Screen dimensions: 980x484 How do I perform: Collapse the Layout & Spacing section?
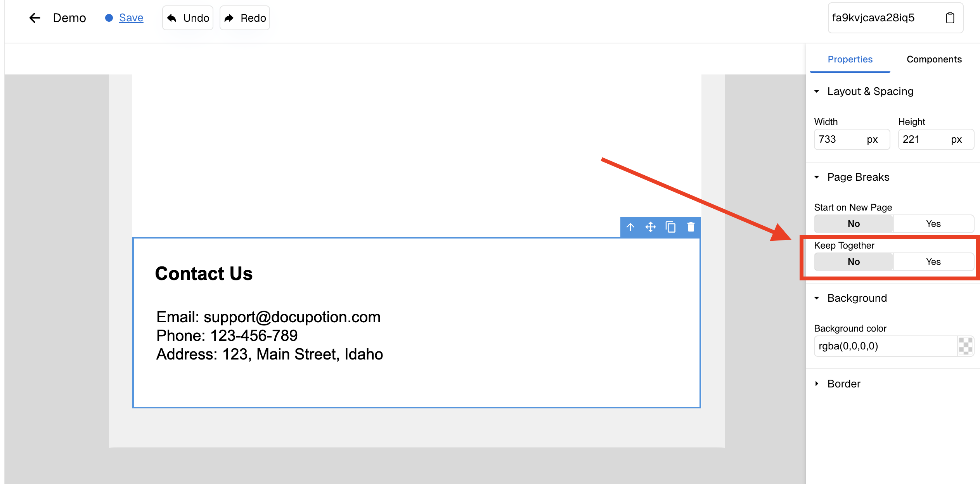tap(817, 92)
